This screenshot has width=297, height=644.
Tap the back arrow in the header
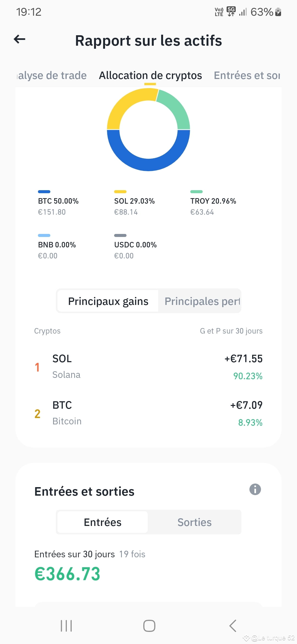pos(20,39)
